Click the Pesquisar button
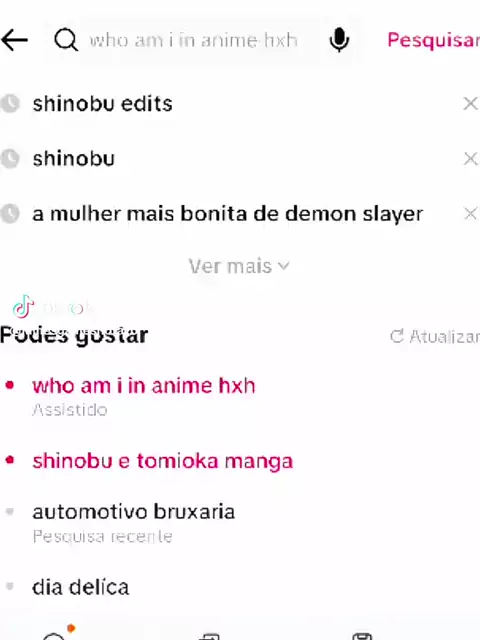This screenshot has width=480, height=640. point(433,40)
